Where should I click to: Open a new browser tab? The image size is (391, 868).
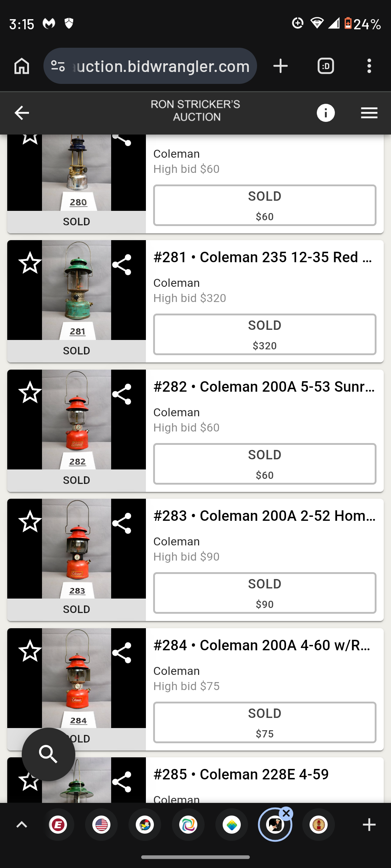coord(281,66)
